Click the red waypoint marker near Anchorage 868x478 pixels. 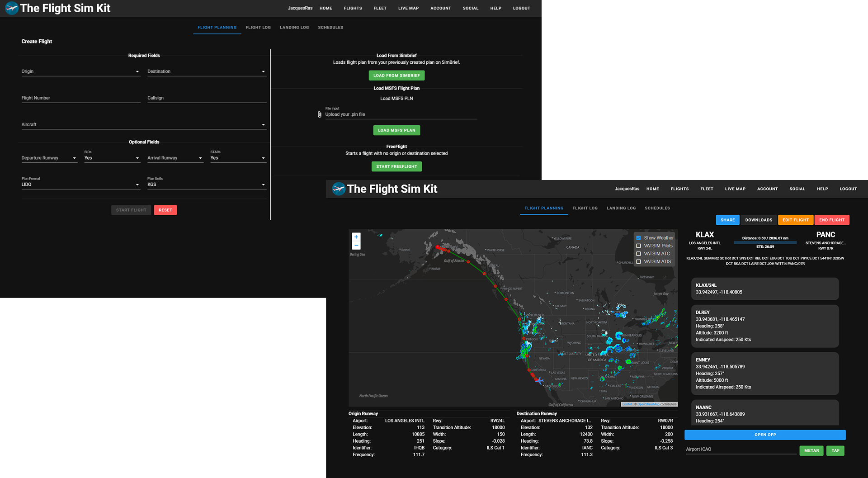tap(437, 247)
